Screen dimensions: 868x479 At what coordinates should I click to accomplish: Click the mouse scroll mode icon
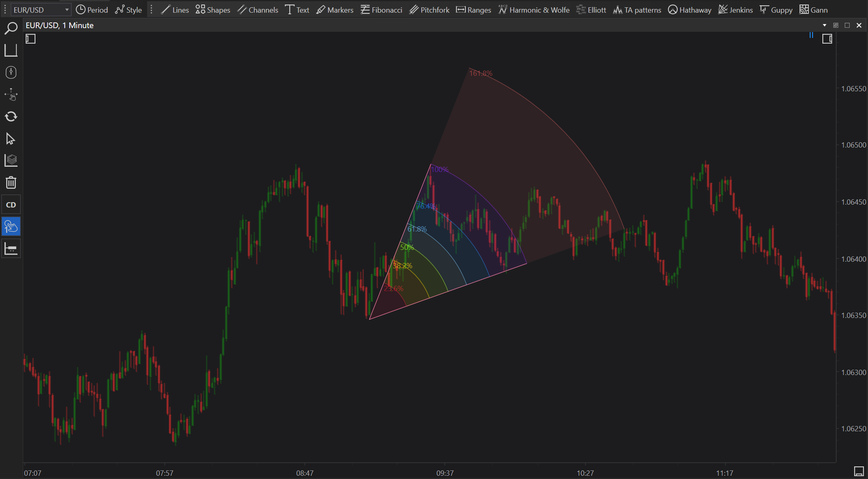click(11, 73)
